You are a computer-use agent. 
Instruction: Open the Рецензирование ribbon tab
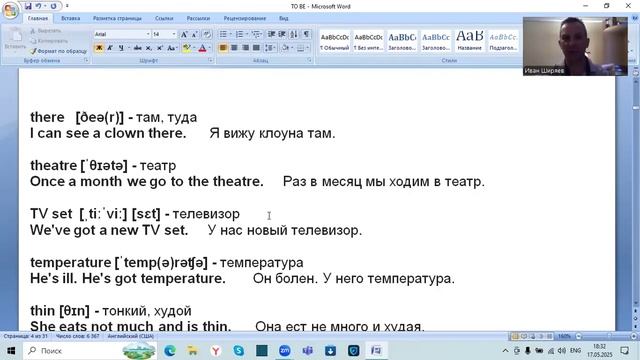245,18
